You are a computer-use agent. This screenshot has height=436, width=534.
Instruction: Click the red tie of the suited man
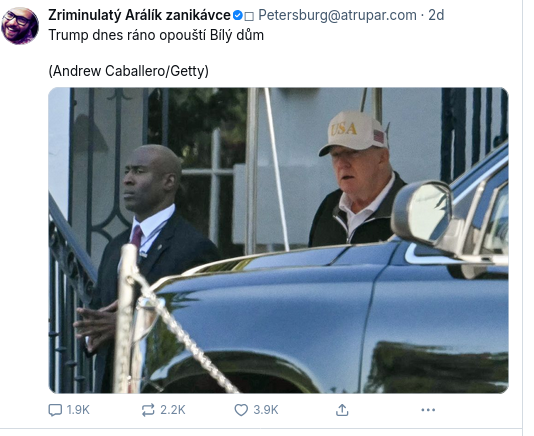pyautogui.click(x=137, y=236)
